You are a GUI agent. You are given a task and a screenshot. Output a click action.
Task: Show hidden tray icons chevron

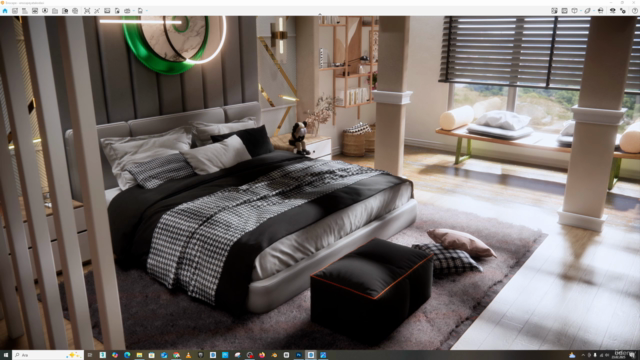click(x=583, y=355)
